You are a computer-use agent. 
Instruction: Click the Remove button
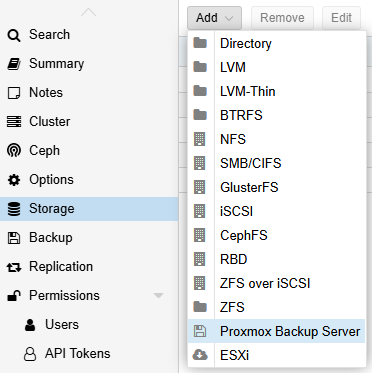pos(282,18)
